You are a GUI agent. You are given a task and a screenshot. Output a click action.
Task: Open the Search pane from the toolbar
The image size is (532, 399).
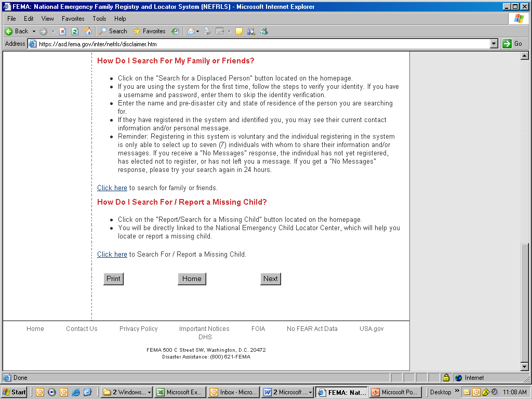coord(113,31)
